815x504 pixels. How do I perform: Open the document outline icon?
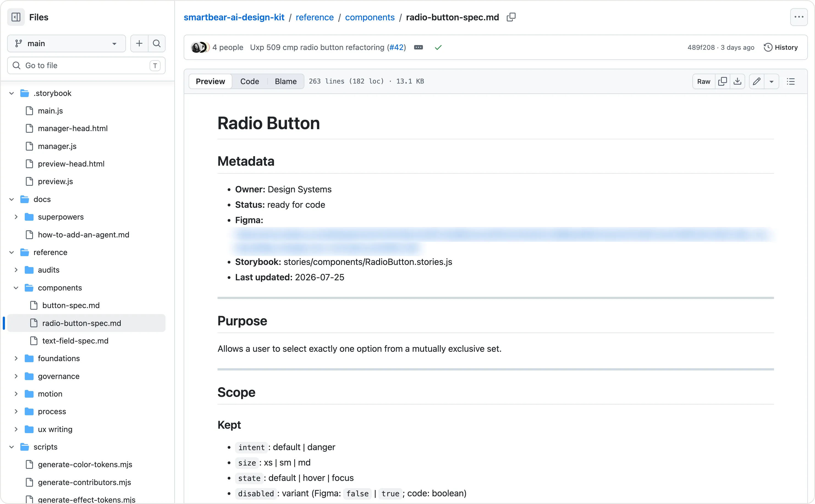791,81
